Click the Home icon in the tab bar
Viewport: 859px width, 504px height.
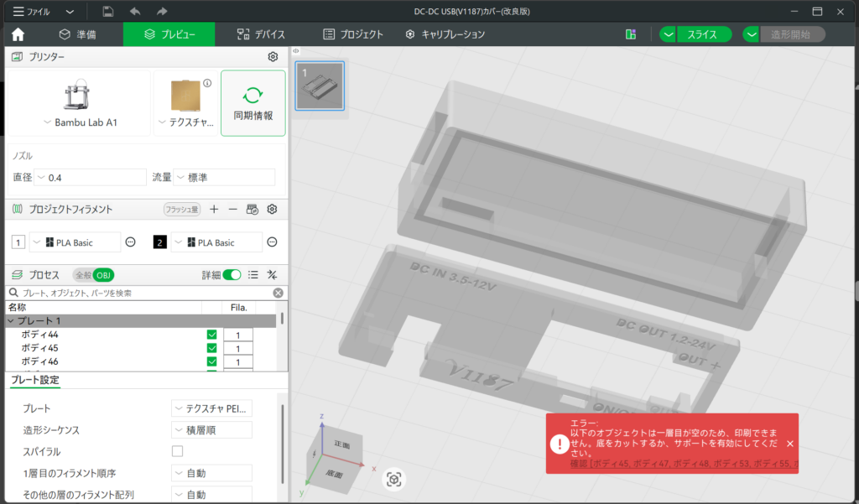(18, 34)
